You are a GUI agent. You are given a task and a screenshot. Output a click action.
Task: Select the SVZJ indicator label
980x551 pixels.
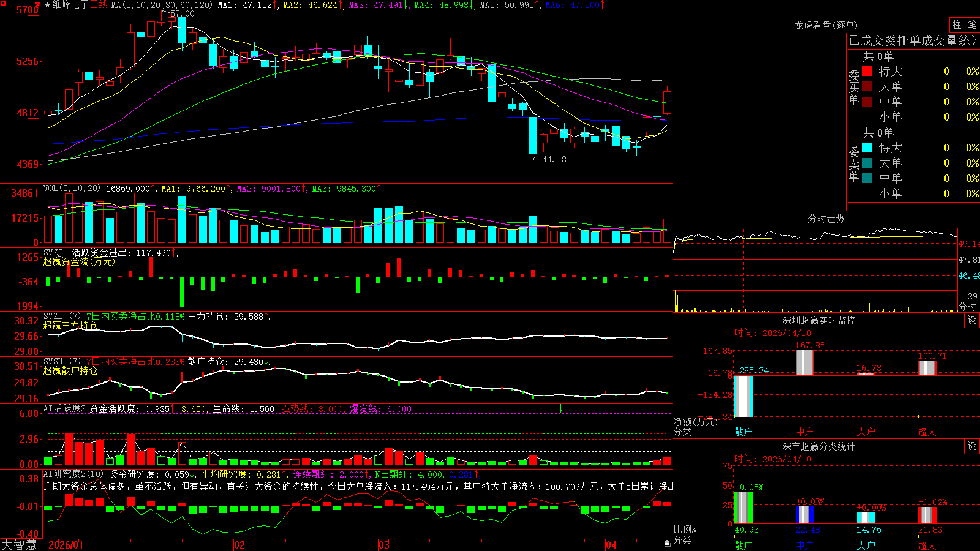[x=53, y=252]
